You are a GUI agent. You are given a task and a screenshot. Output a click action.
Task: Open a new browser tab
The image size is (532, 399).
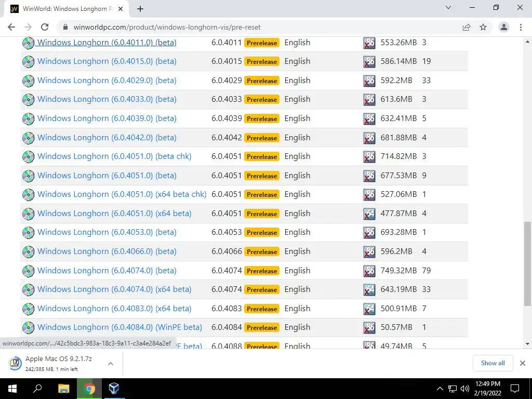(140, 9)
